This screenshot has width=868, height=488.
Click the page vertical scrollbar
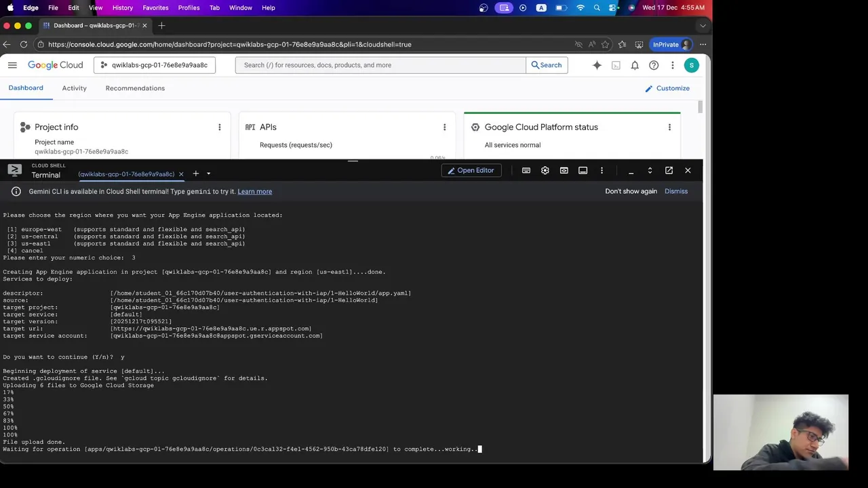click(701, 107)
